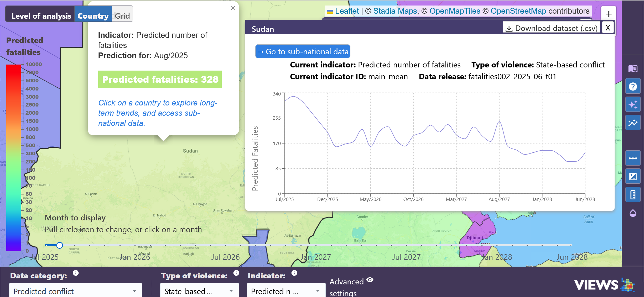Click the 340 y-axis value
This screenshot has width=644, height=297.
pyautogui.click(x=277, y=94)
